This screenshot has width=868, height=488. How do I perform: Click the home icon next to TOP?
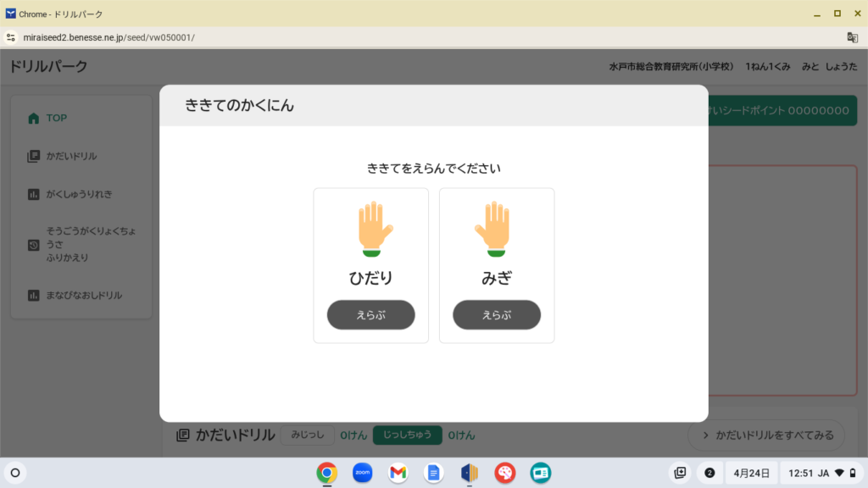click(33, 118)
